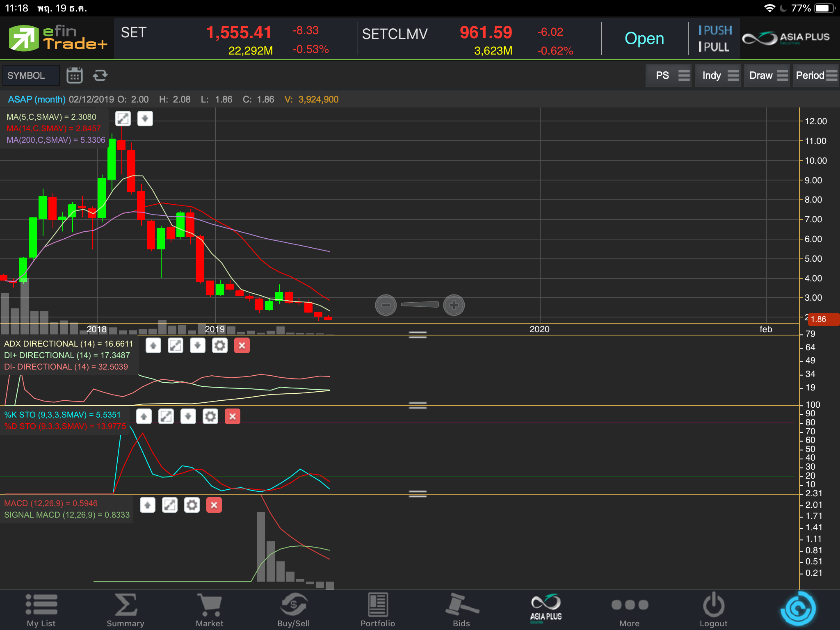Close the Stochastic indicator panel

pos(233,417)
